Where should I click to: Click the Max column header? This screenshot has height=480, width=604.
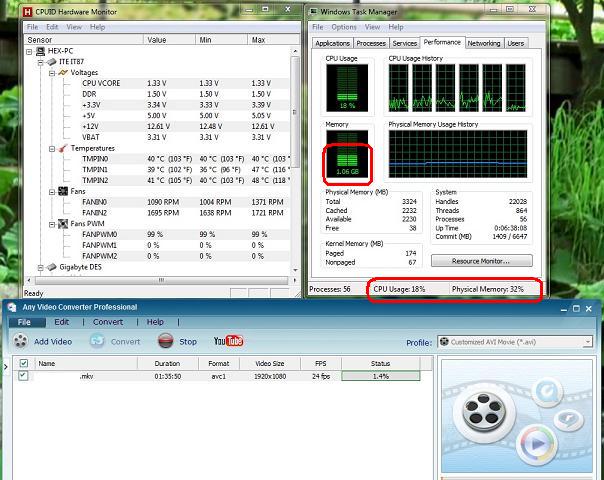click(273, 40)
